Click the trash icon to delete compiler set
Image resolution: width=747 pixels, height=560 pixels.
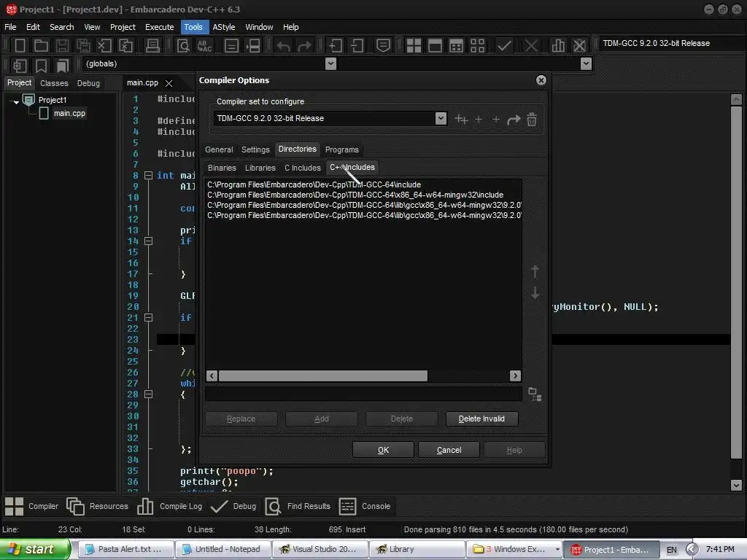click(532, 119)
